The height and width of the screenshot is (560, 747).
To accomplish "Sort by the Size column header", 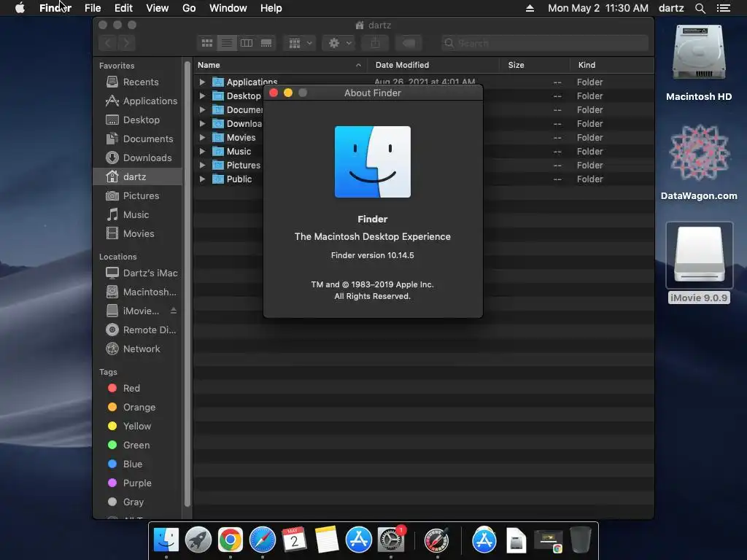I will pos(534,65).
